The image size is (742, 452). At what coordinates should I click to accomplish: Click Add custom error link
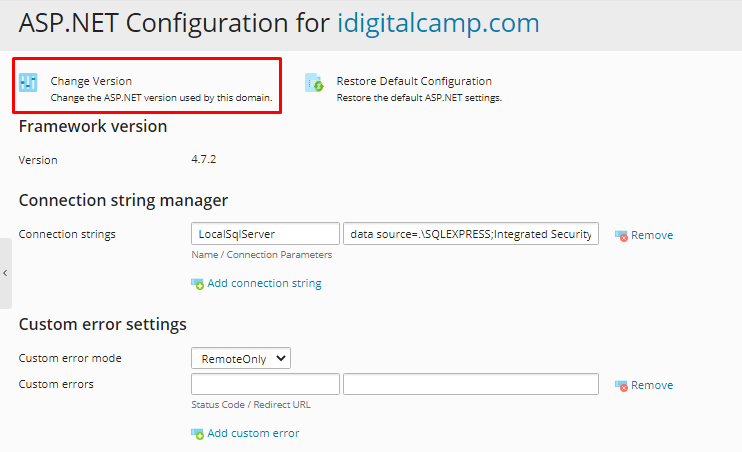(x=253, y=434)
